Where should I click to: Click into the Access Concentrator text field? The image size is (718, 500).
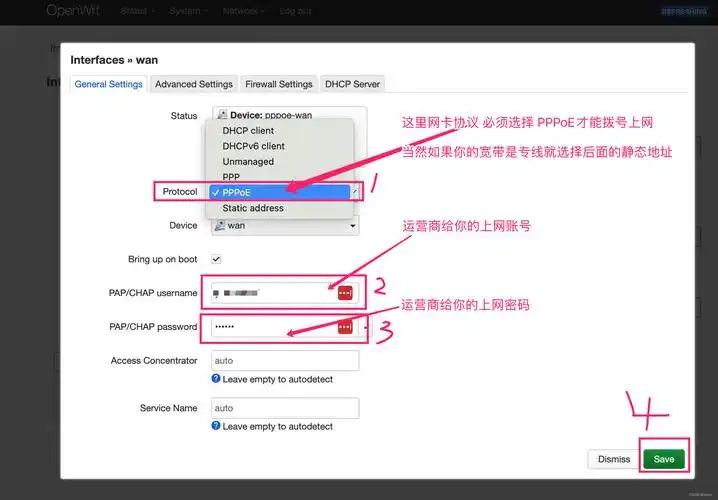[x=285, y=360]
